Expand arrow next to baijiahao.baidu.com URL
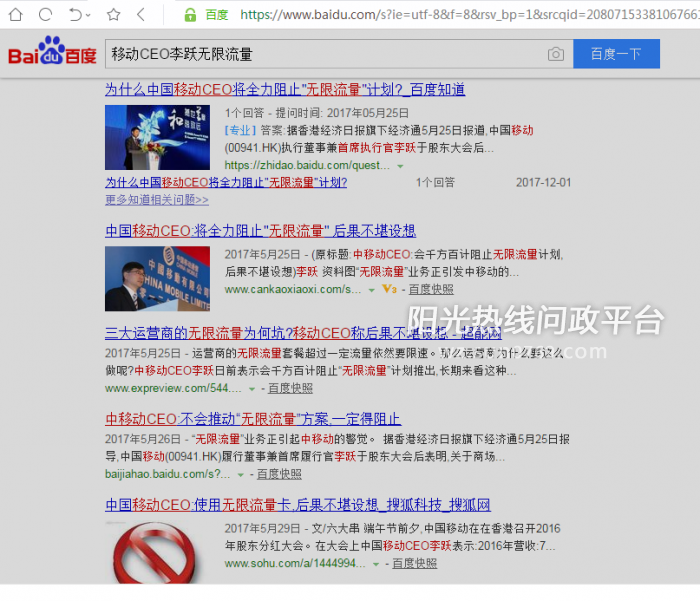 [241, 475]
